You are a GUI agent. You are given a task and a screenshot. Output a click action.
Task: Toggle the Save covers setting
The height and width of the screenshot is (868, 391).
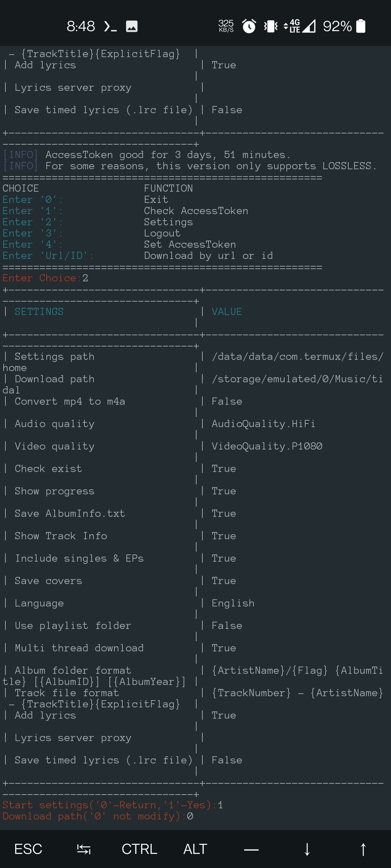click(x=47, y=580)
